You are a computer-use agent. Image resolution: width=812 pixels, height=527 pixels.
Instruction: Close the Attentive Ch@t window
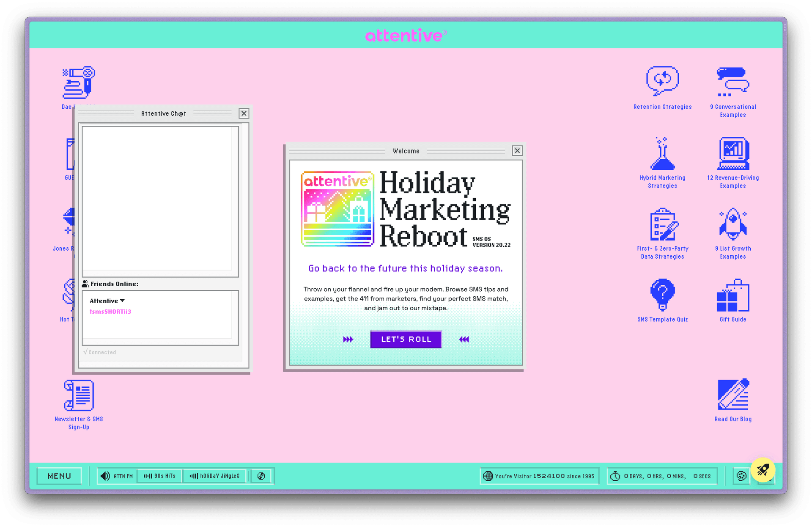244,113
